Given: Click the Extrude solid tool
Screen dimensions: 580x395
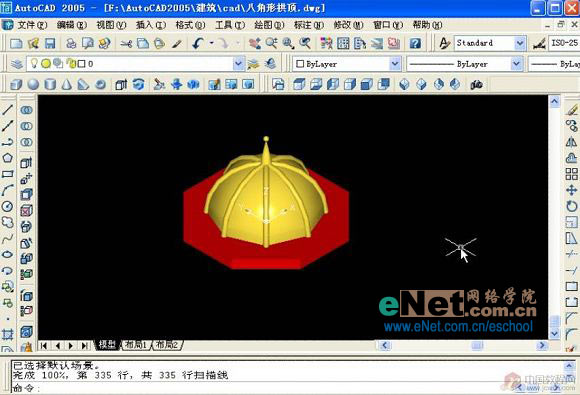Looking at the screenshot, I should click(x=121, y=85).
